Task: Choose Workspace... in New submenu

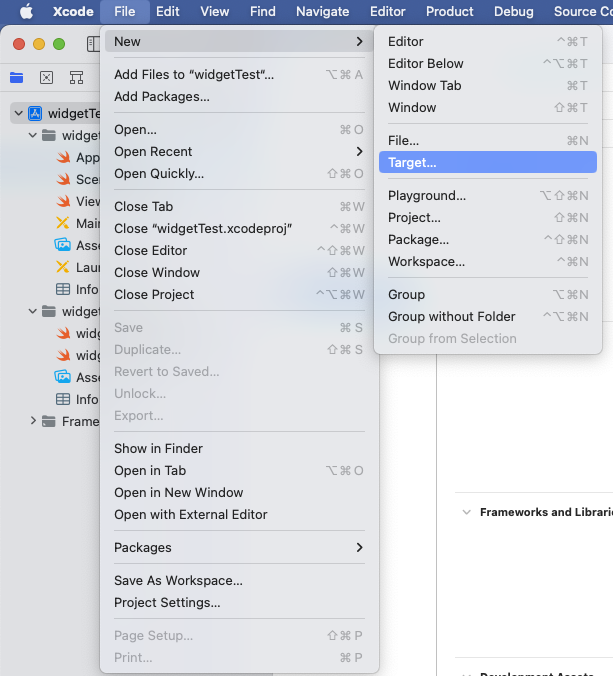Action: tap(488, 262)
